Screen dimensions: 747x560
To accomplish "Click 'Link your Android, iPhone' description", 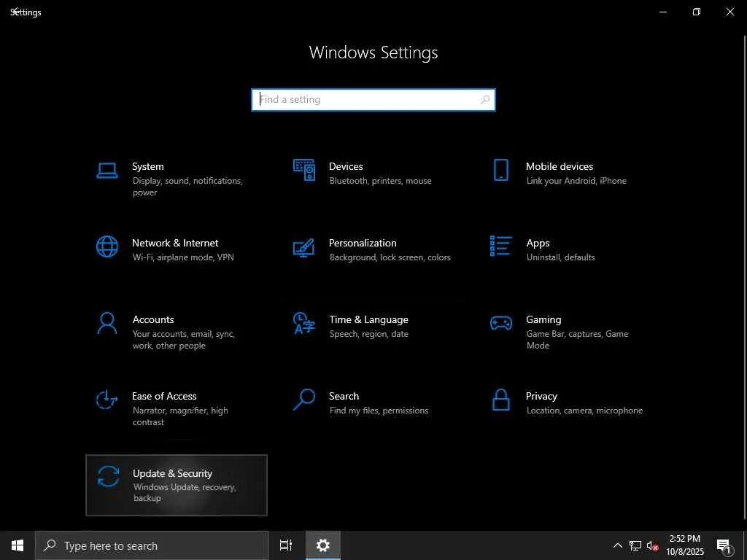I will tap(576, 181).
